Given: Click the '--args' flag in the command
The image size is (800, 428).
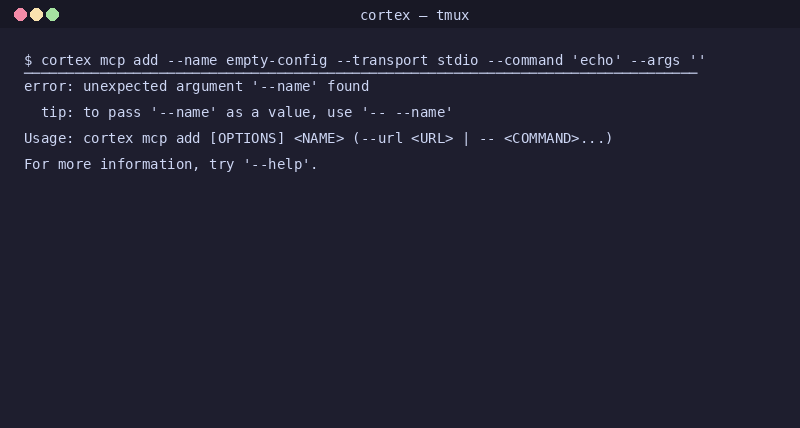Looking at the screenshot, I should pyautogui.click(x=656, y=60).
